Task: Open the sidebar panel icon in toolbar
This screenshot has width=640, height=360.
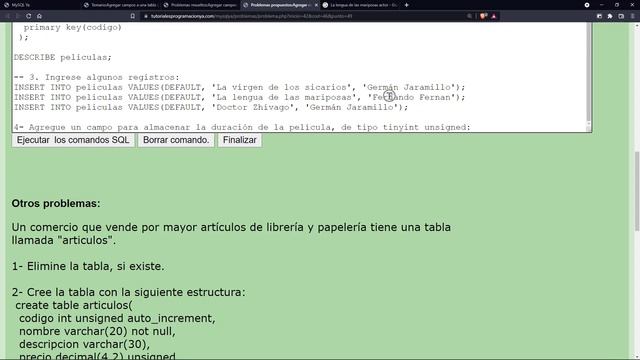Action: 599,16
